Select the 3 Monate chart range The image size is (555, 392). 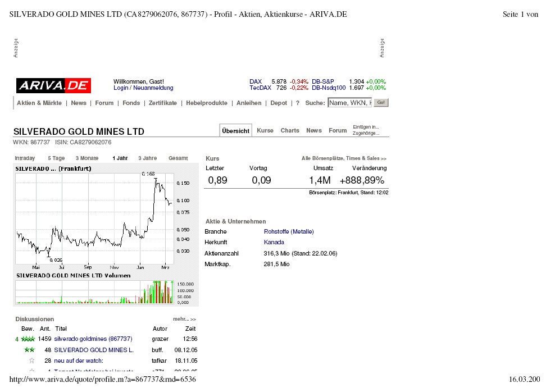click(87, 158)
